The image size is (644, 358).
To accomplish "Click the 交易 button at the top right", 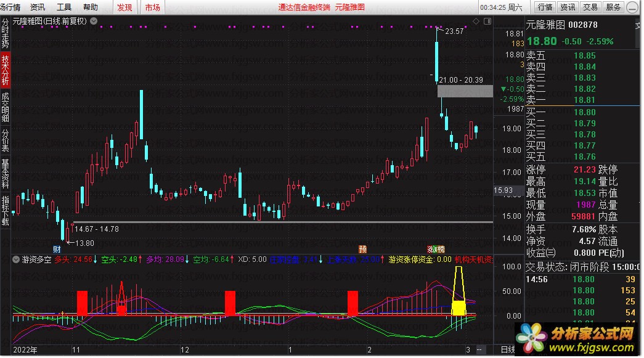I will click(590, 7).
